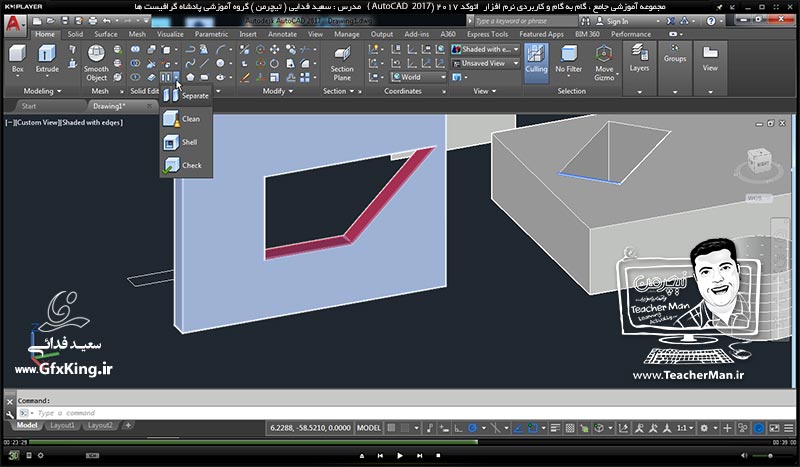Image resolution: width=800 pixels, height=467 pixels.
Task: Open the Shaded with edges visual style dropdown
Action: [x=485, y=49]
